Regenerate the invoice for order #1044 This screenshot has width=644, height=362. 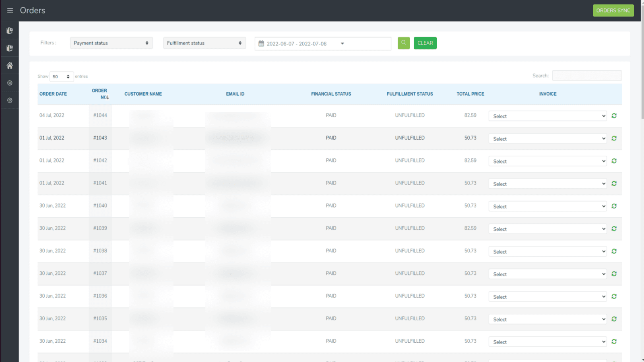614,115
